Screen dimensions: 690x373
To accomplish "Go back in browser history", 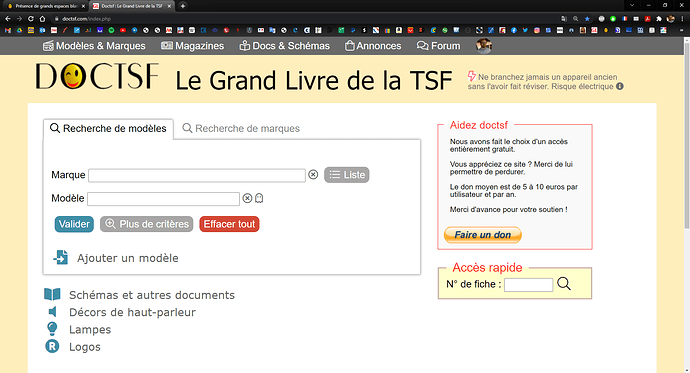I will tap(7, 19).
